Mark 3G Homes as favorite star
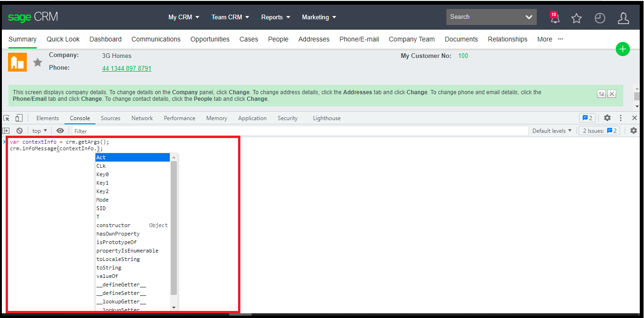 tap(38, 62)
